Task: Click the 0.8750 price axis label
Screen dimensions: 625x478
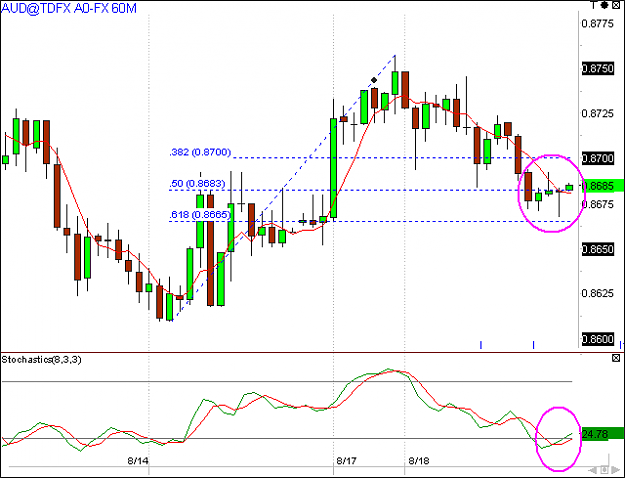Action: pyautogui.click(x=597, y=68)
